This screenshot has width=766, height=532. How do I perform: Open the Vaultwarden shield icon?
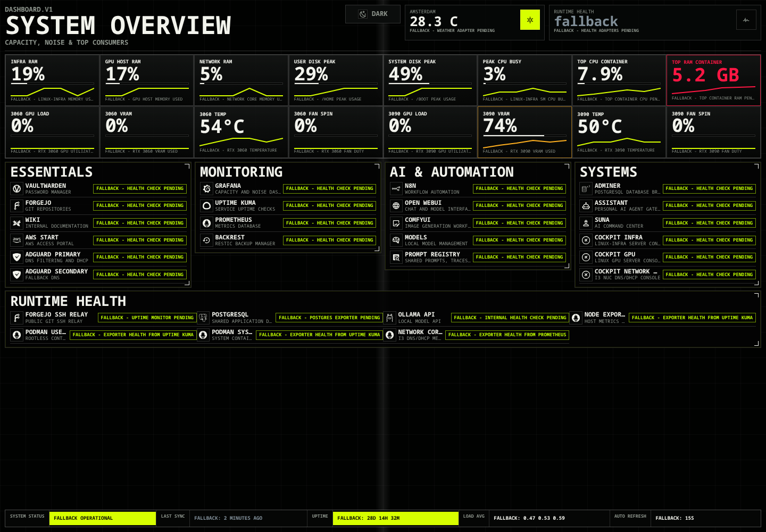(16, 188)
